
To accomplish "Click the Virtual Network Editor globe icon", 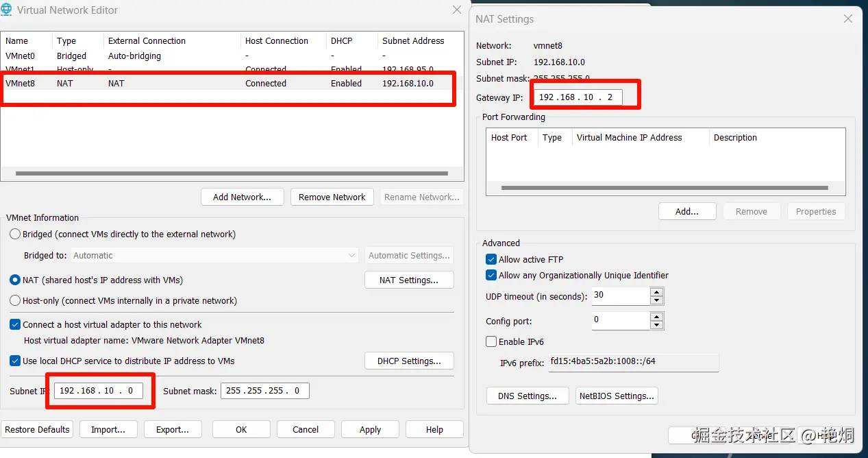I will 7,10.
